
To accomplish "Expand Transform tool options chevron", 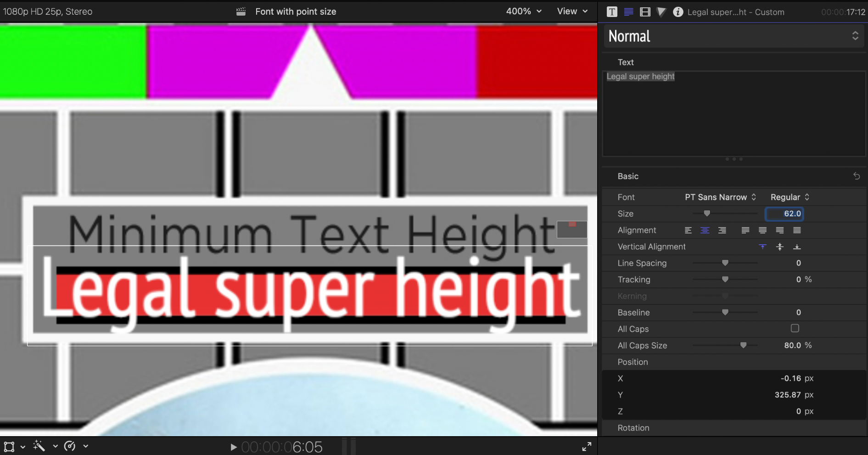I will point(22,447).
